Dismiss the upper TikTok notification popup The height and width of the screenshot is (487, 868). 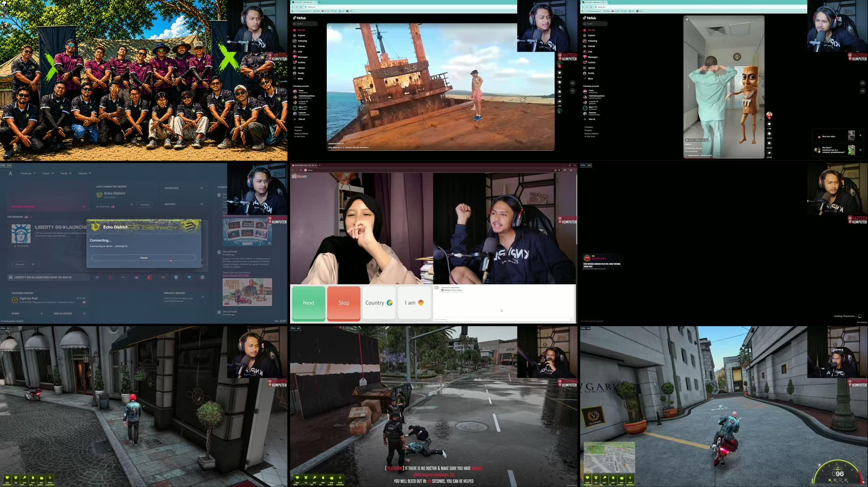coord(860,135)
